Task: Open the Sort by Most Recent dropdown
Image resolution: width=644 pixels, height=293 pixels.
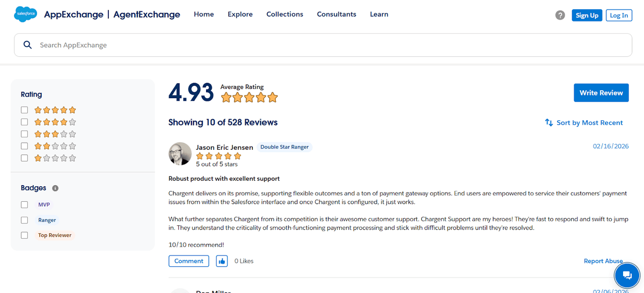Action: [589, 122]
